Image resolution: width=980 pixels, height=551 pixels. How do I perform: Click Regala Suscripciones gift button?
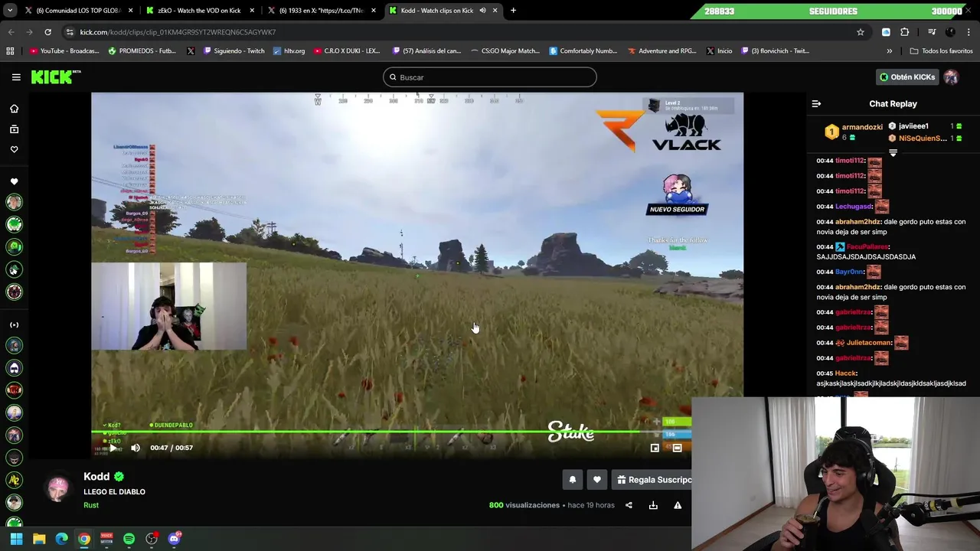pos(653,480)
